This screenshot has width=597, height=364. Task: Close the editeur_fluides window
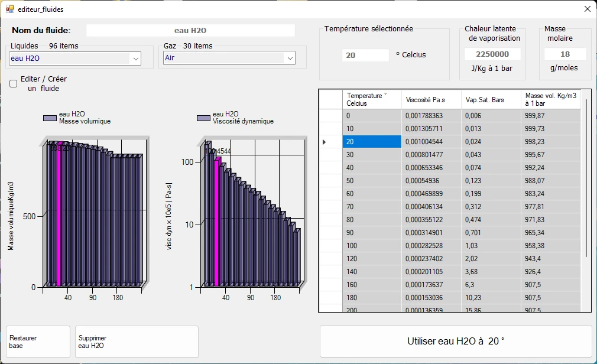tap(588, 9)
